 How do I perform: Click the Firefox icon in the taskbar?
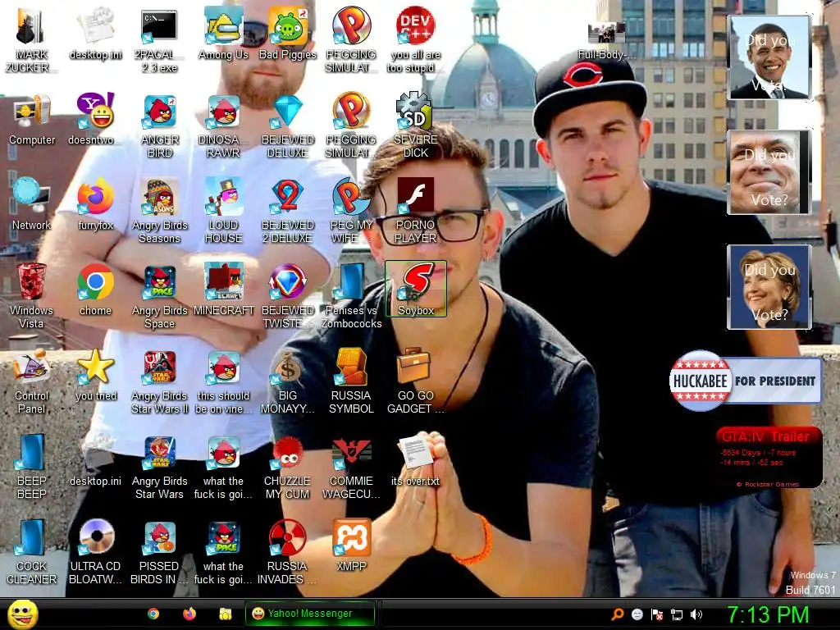pos(189,614)
